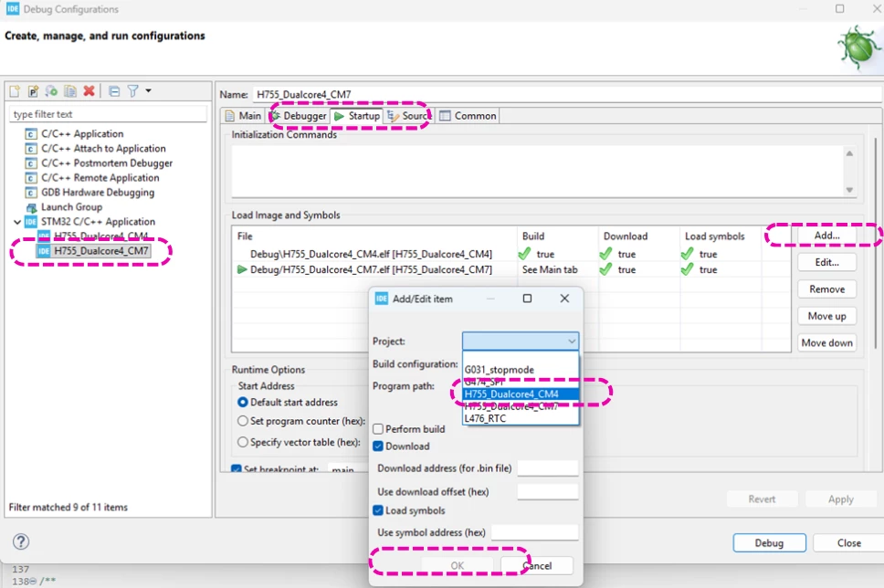Image resolution: width=884 pixels, height=588 pixels.
Task: Click the green arrow icon beside CM7.elf
Action: (242, 269)
